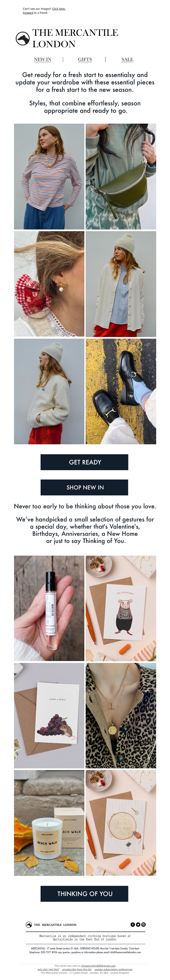
Task: Click the SHOP NEW IN button
Action: 84,487
